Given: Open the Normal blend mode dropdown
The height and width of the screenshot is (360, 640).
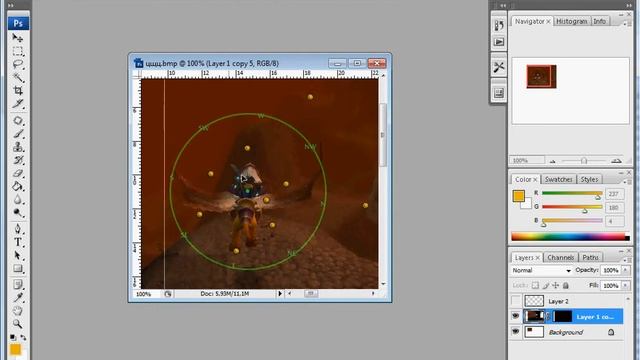Looking at the screenshot, I should (541, 270).
